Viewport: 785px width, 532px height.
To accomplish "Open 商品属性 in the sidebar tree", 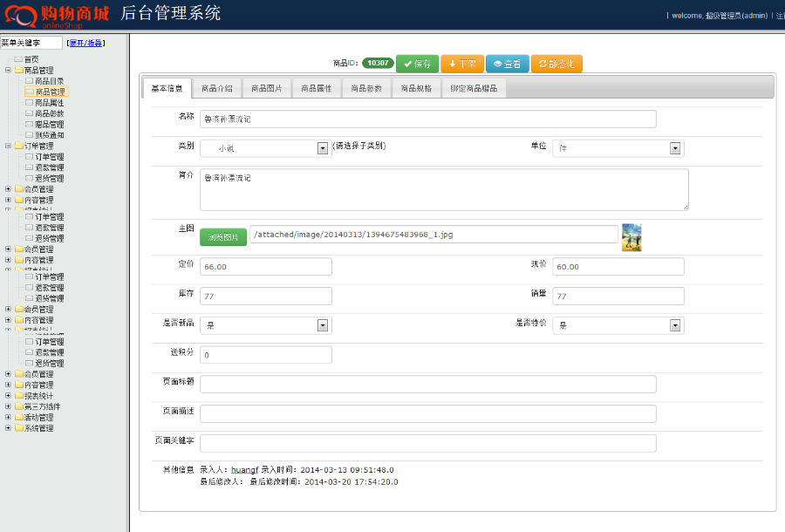I will click(50, 103).
